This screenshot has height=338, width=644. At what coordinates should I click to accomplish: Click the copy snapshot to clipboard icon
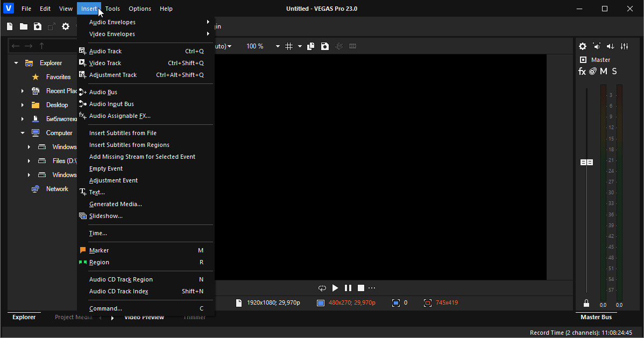click(310, 46)
